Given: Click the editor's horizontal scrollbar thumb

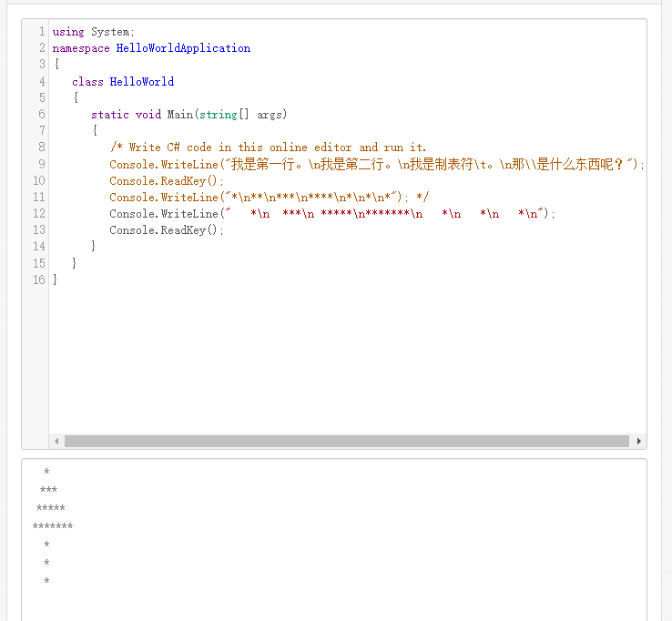Looking at the screenshot, I should (x=346, y=441).
